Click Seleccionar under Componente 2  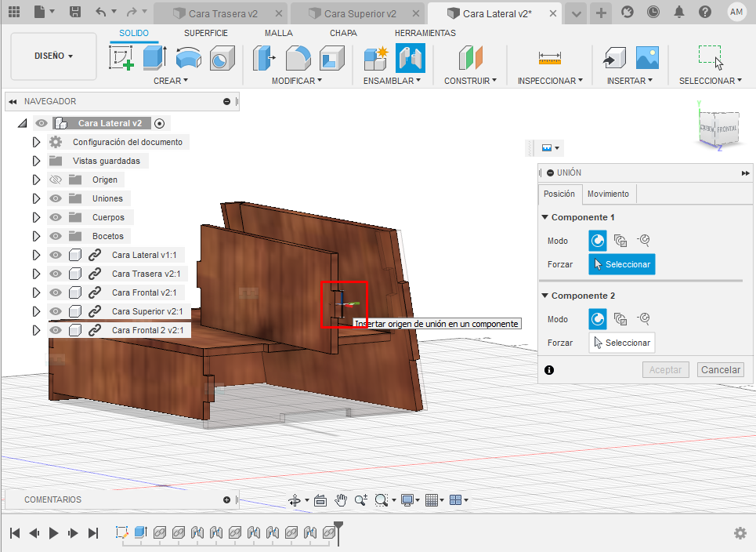click(x=621, y=343)
